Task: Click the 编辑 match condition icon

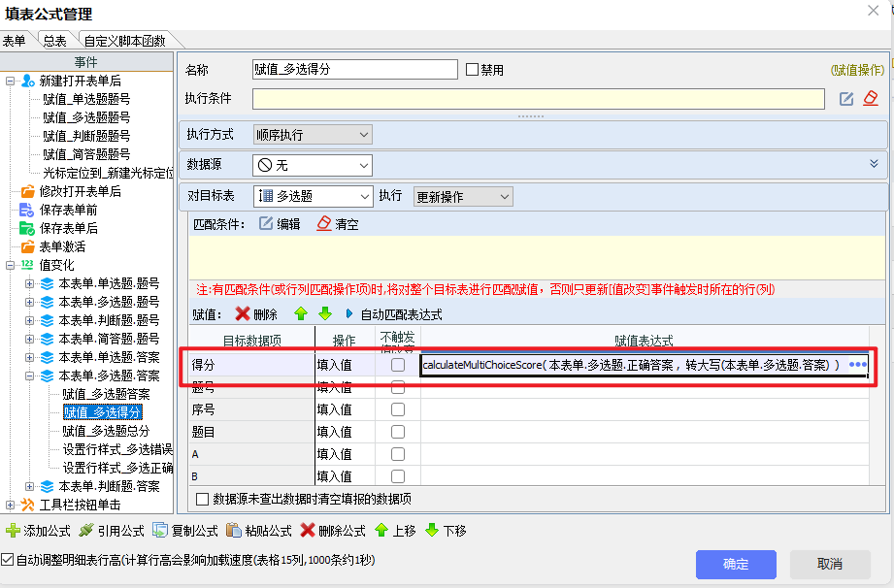Action: pos(266,223)
